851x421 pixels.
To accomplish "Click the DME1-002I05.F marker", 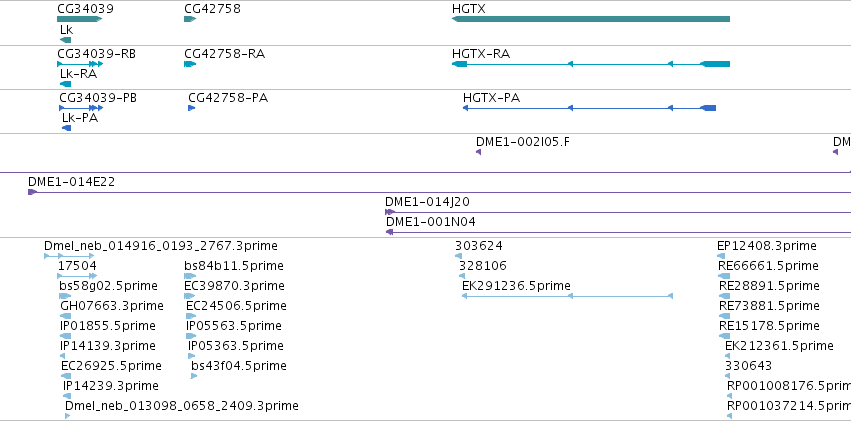I will click(478, 152).
